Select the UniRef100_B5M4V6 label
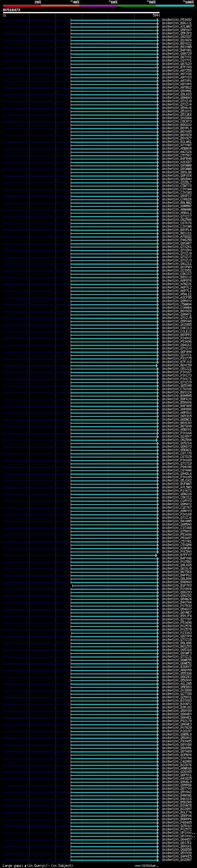Image resolution: width=197 pixels, height=868 pixels. tap(177, 403)
